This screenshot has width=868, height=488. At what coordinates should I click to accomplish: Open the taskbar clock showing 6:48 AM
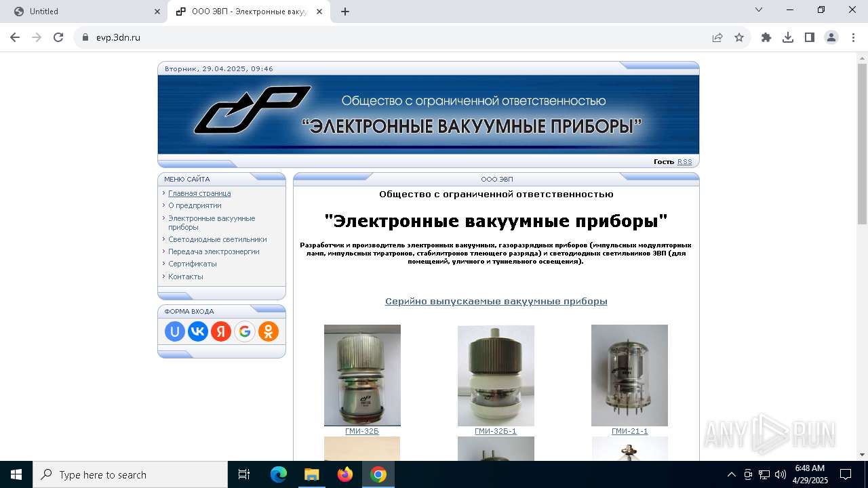point(810,474)
